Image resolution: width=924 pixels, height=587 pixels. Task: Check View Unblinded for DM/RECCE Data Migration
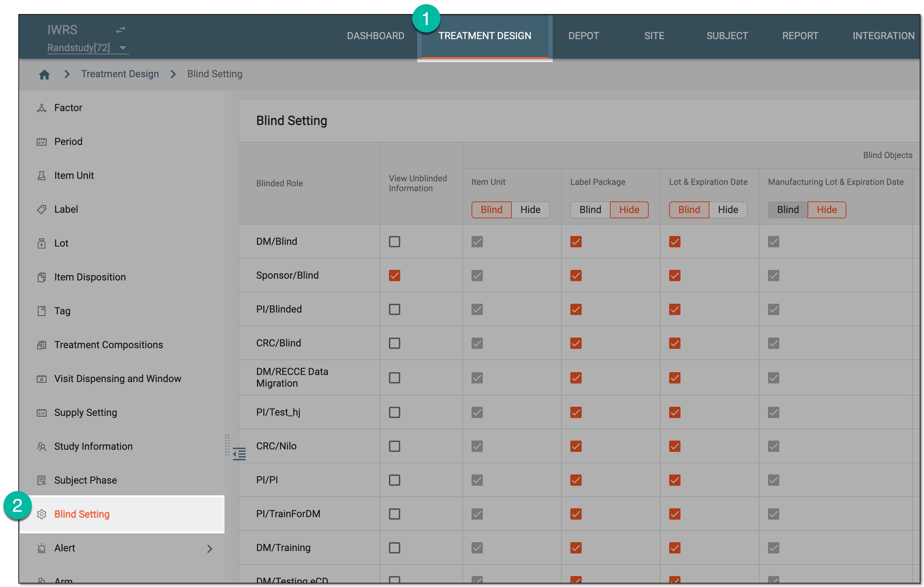(394, 378)
